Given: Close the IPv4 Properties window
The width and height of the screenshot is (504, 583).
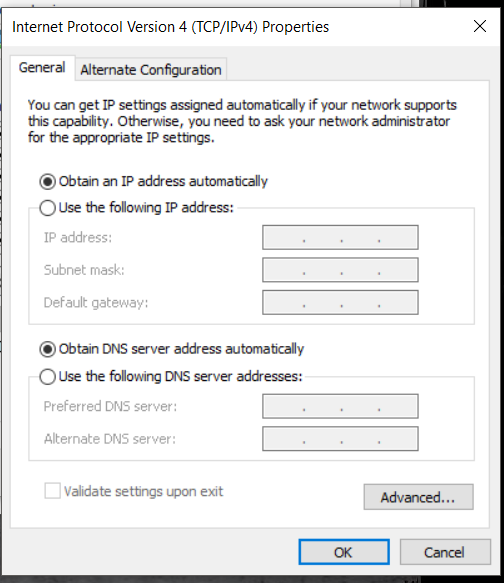Looking at the screenshot, I should (x=480, y=26).
